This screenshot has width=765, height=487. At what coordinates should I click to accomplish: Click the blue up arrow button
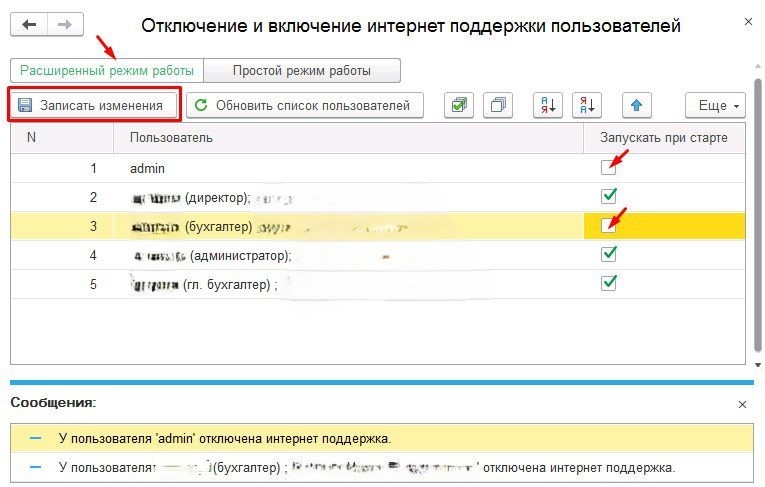[x=637, y=105]
